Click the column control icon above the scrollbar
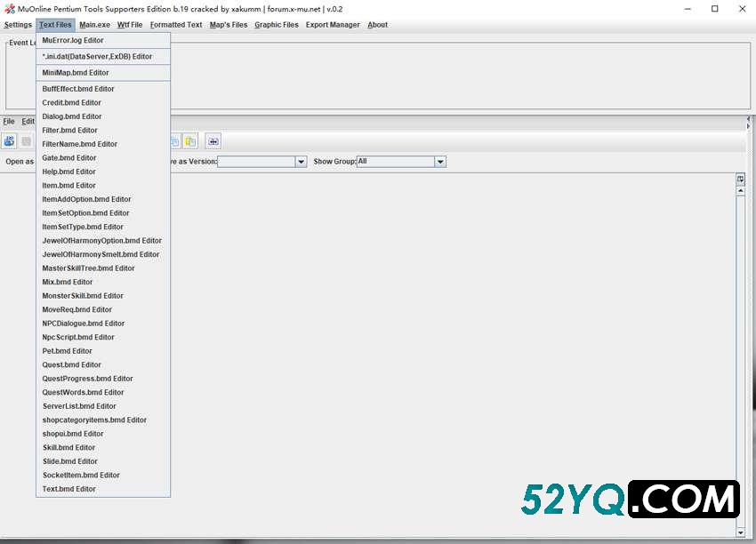 740,180
